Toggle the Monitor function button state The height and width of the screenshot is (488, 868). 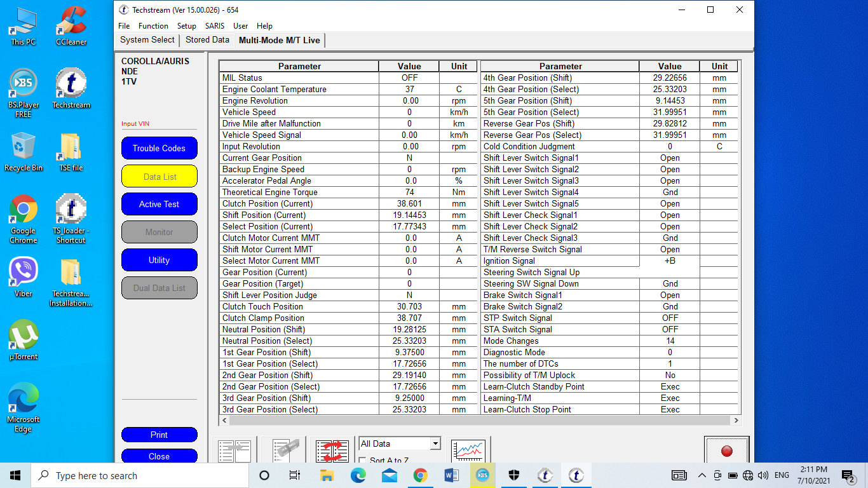pyautogui.click(x=159, y=232)
